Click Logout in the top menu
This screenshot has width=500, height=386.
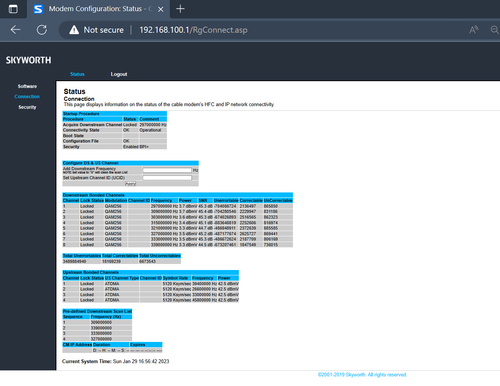119,74
